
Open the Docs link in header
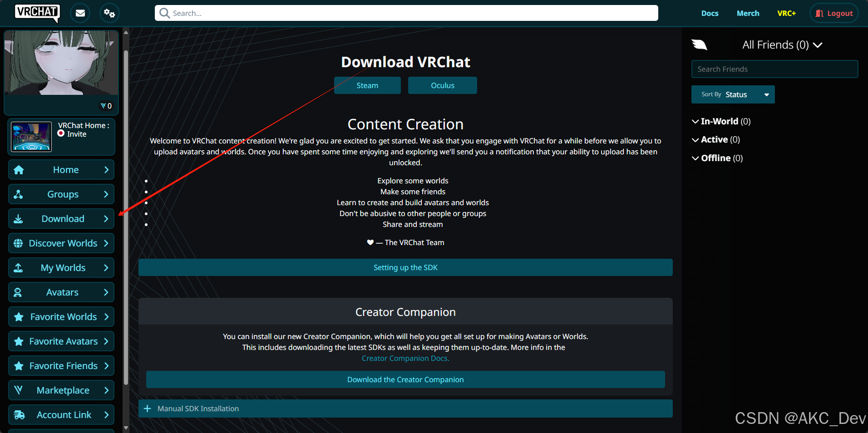coord(710,13)
